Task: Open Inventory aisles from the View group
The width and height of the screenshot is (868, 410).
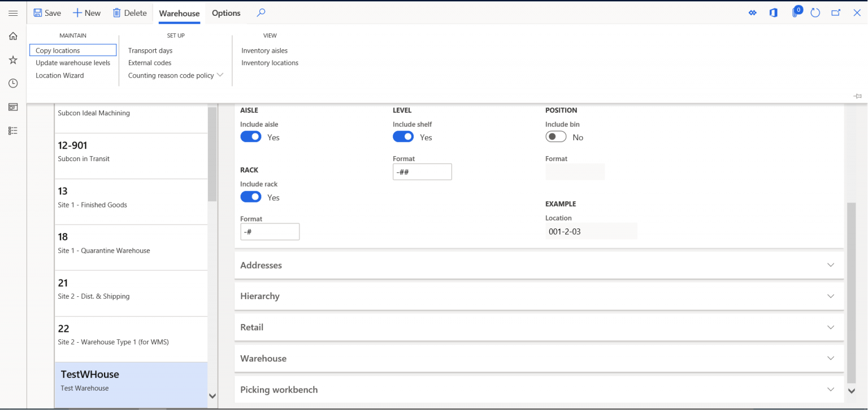Action: coord(264,50)
